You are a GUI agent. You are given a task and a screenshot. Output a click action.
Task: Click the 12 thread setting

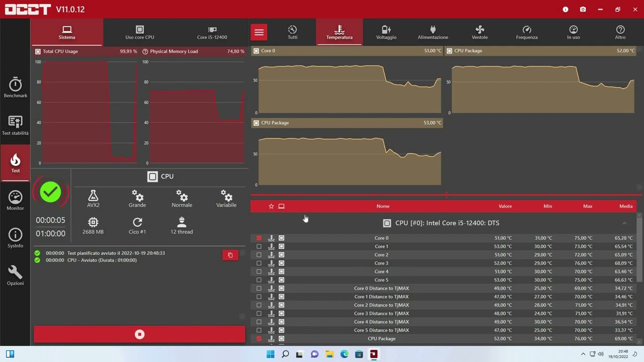click(182, 226)
